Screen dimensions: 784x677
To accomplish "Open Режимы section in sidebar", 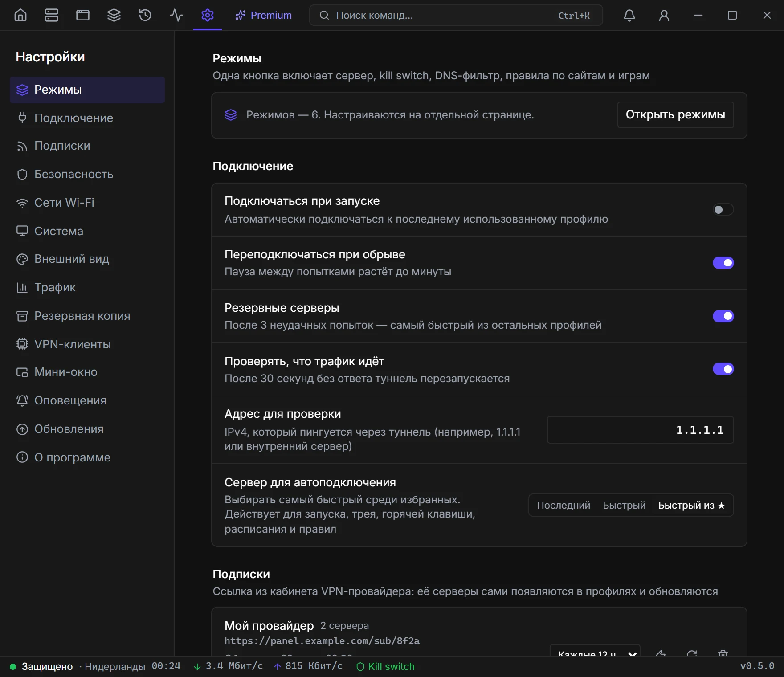I will click(x=87, y=90).
